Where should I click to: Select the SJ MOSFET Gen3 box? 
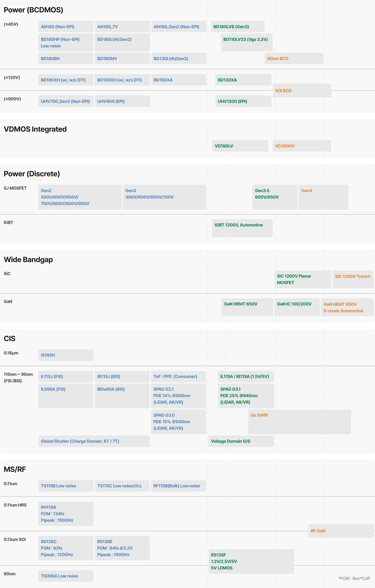(164, 197)
